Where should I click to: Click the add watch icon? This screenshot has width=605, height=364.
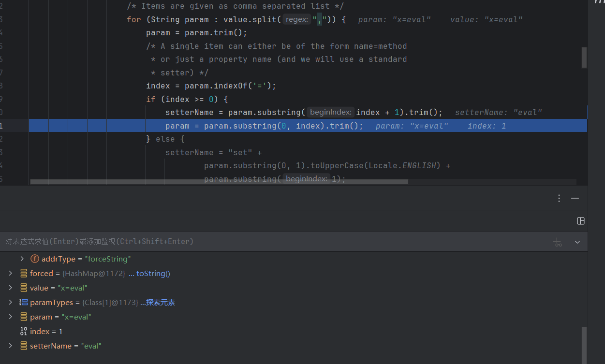click(x=558, y=242)
